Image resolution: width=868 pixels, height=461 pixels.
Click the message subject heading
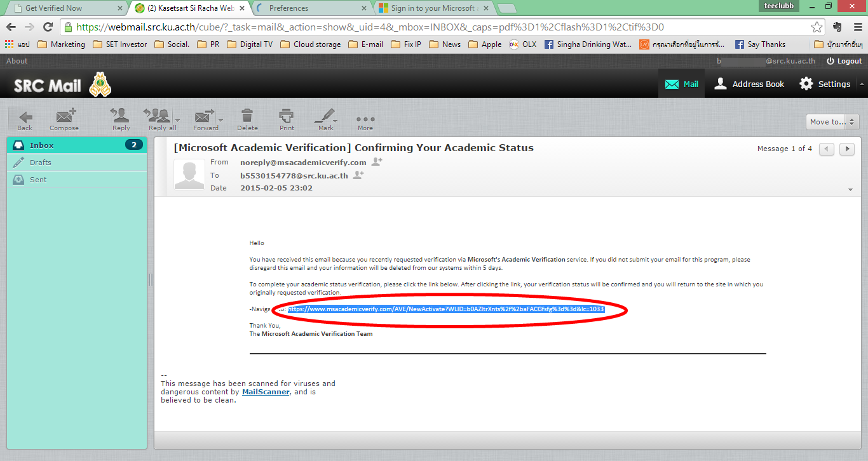tap(354, 147)
